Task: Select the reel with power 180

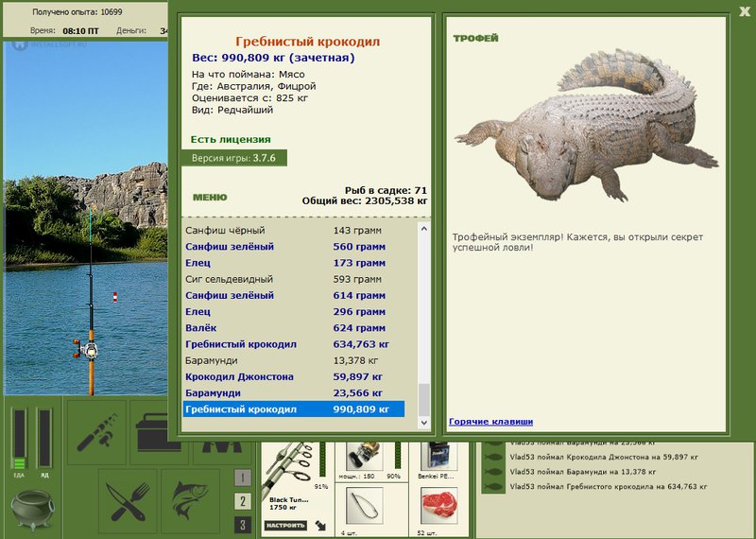Action: pyautogui.click(x=365, y=456)
